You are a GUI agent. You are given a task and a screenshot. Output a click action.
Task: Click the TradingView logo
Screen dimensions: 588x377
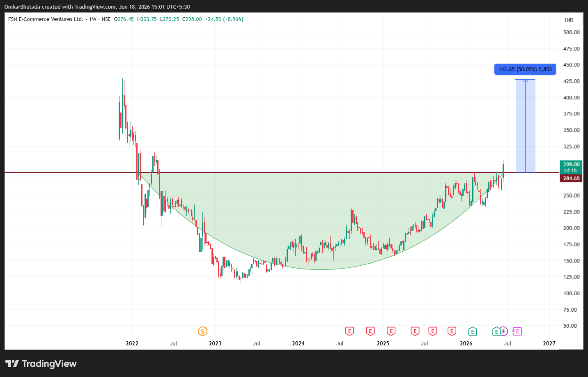41,363
